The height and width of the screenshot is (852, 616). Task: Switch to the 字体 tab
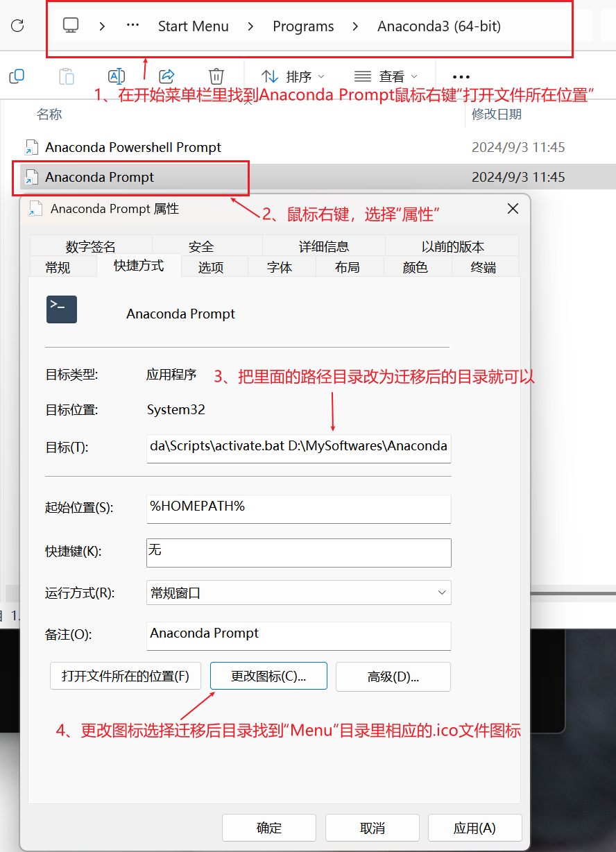point(280,267)
